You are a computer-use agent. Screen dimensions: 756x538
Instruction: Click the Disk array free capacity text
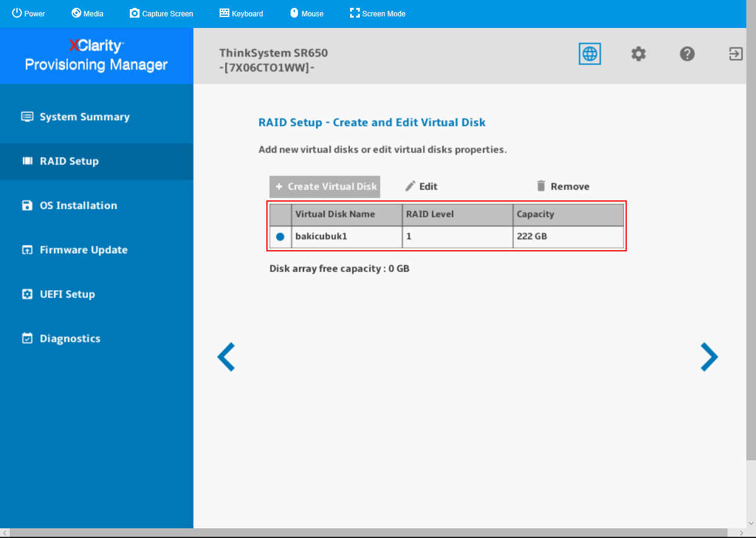click(339, 268)
